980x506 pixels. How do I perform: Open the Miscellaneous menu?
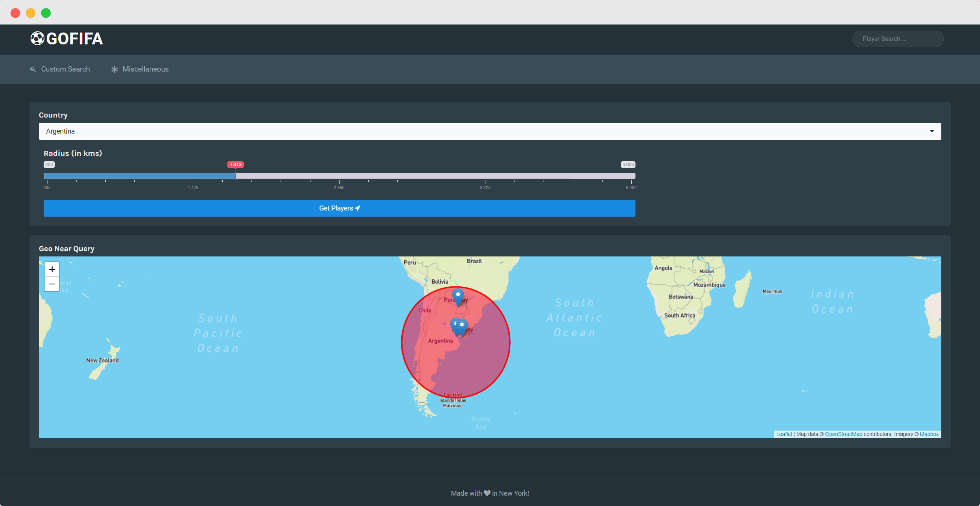(x=145, y=69)
